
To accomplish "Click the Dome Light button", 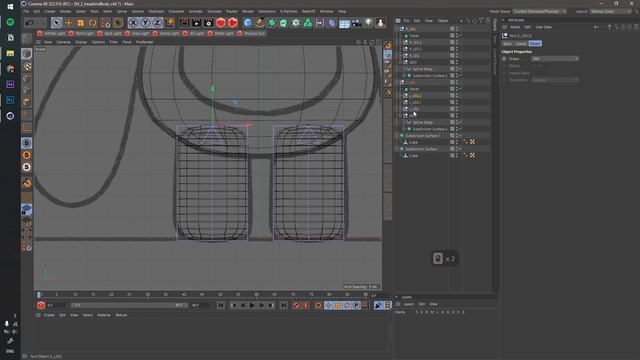I will 166,33.
